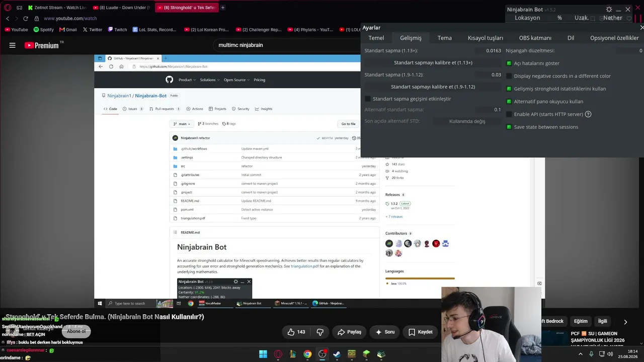Select the İlgili category chip
This screenshot has width=644, height=362.
603,321
